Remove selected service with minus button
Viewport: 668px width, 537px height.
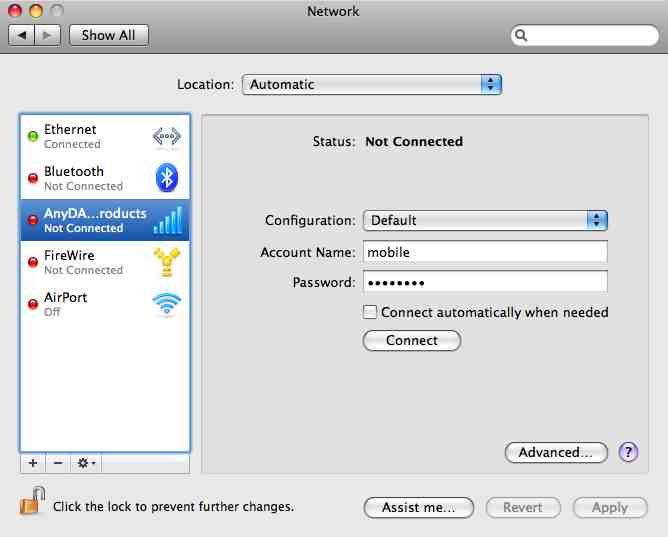click(x=57, y=464)
